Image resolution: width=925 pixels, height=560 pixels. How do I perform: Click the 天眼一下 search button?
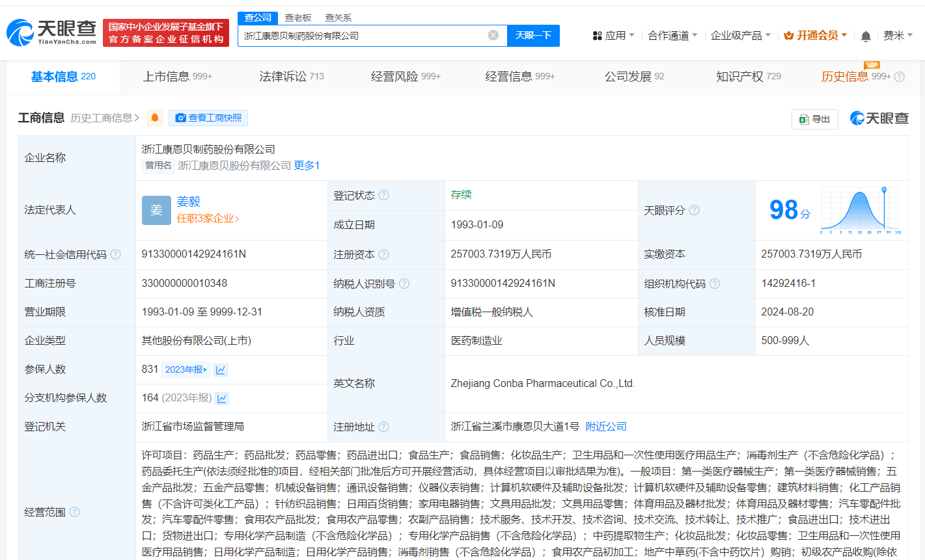click(x=533, y=36)
